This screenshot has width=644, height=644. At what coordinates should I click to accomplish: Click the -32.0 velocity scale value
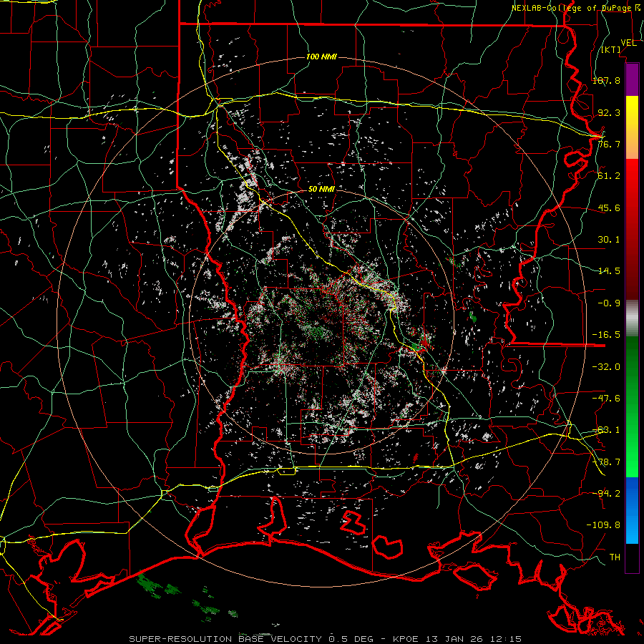click(x=606, y=367)
